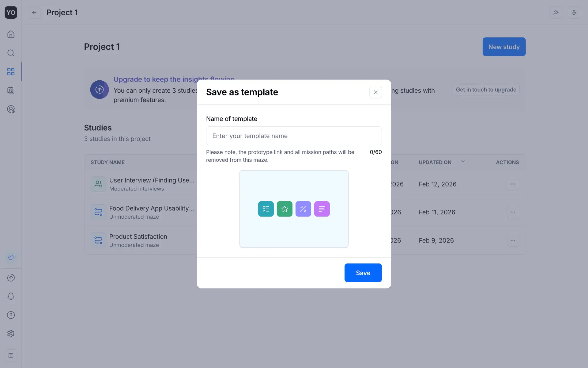Image resolution: width=588 pixels, height=368 pixels.
Task: Click the New study button
Action: click(x=504, y=47)
